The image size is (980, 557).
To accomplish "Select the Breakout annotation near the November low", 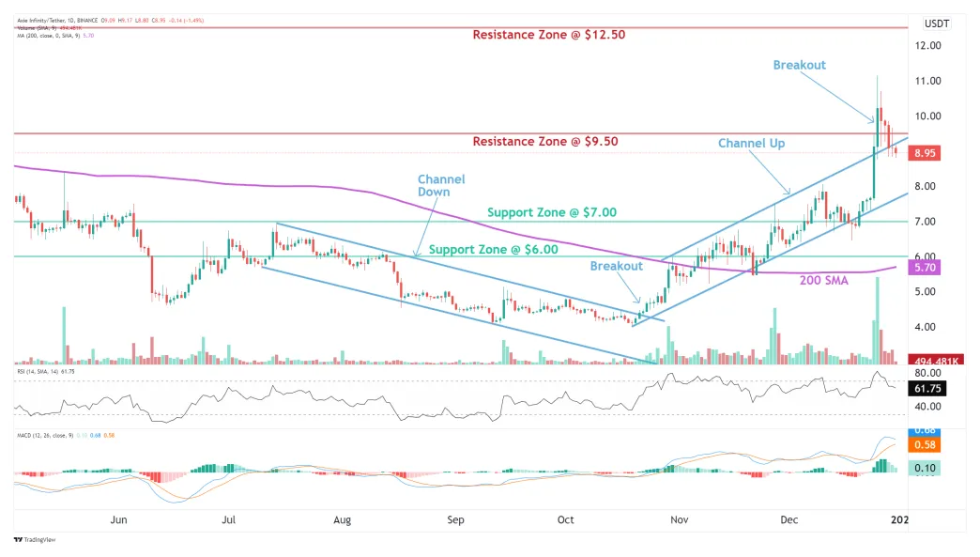I will pos(616,266).
